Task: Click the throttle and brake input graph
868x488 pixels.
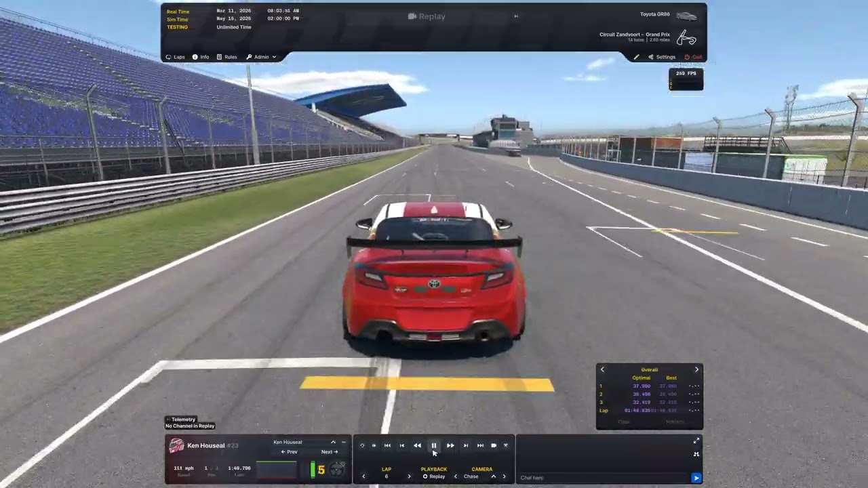Action: tap(276, 470)
